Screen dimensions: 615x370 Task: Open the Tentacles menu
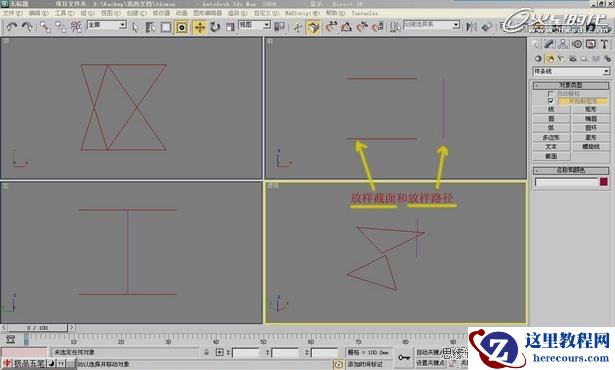364,13
